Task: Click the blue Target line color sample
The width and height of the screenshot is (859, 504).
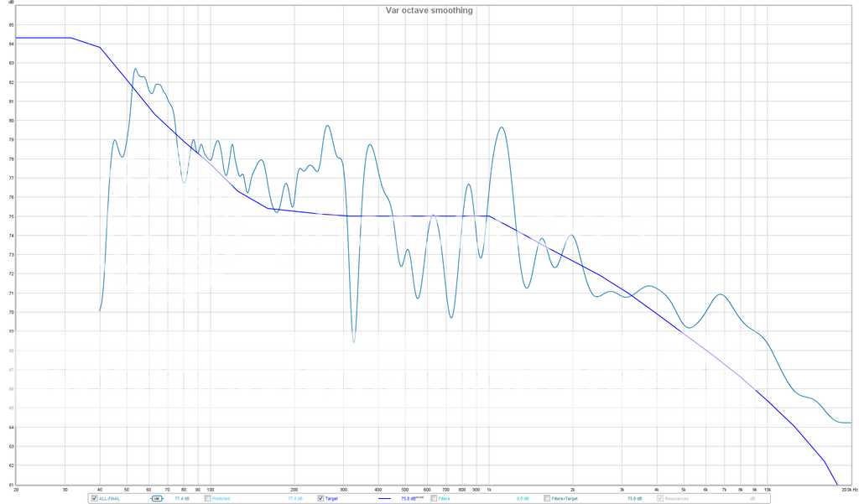Action: (x=384, y=498)
